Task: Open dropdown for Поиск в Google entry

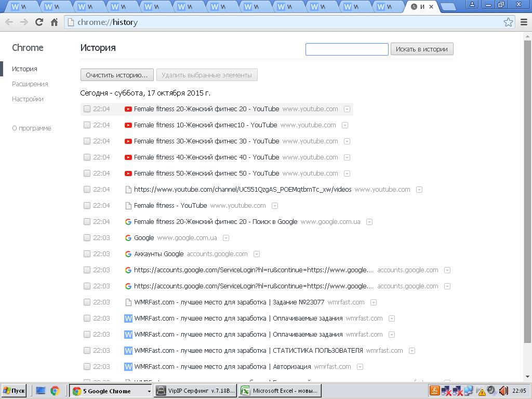Action: 369,222
